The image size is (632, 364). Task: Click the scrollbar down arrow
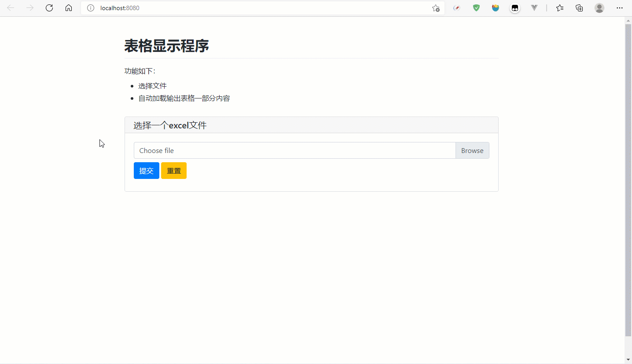tap(628, 360)
